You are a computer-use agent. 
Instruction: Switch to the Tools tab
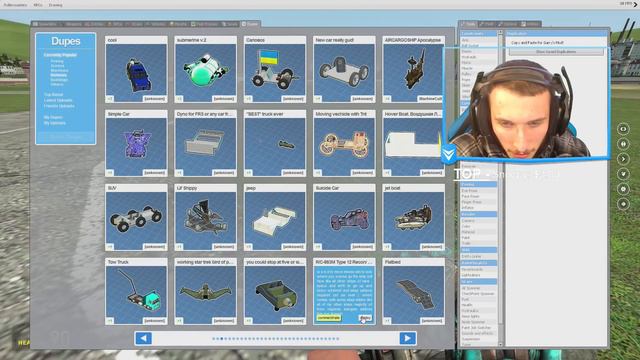coord(468,24)
